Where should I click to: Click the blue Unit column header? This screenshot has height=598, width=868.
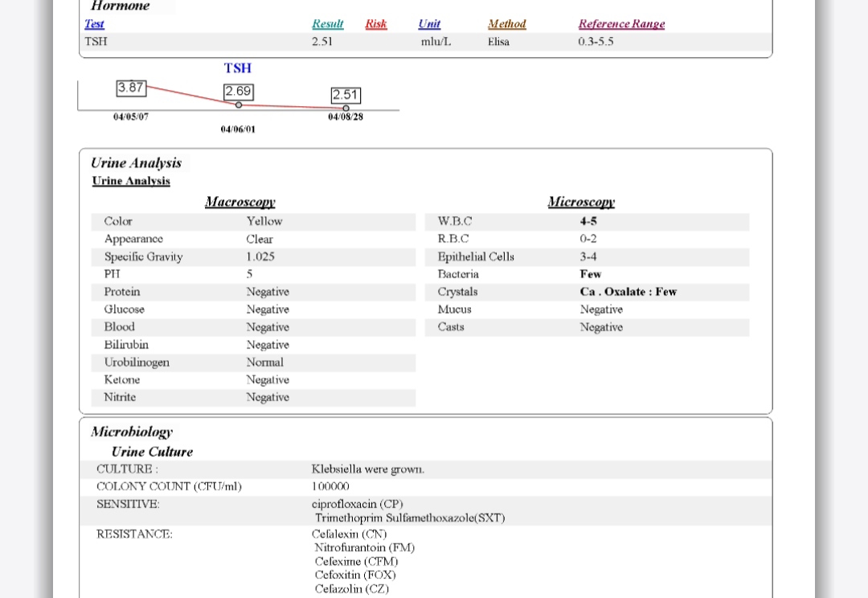pyautogui.click(x=429, y=24)
